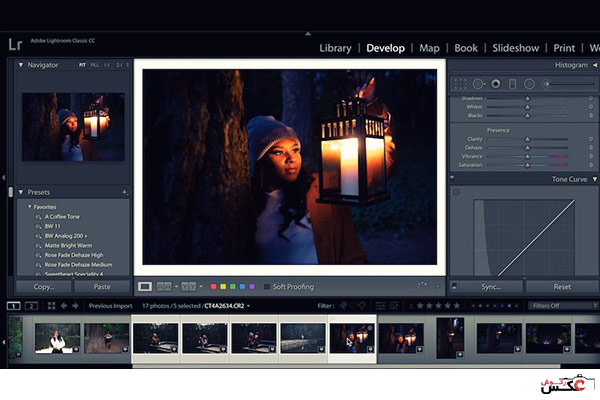Screen dimensions: 600x400
Task: Open second window button 2
Action: point(31,306)
